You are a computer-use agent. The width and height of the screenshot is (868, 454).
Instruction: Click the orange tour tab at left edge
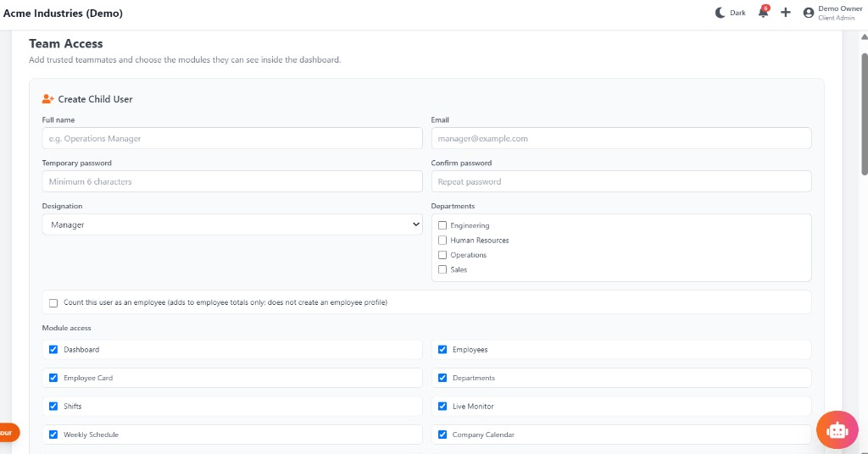click(x=8, y=433)
